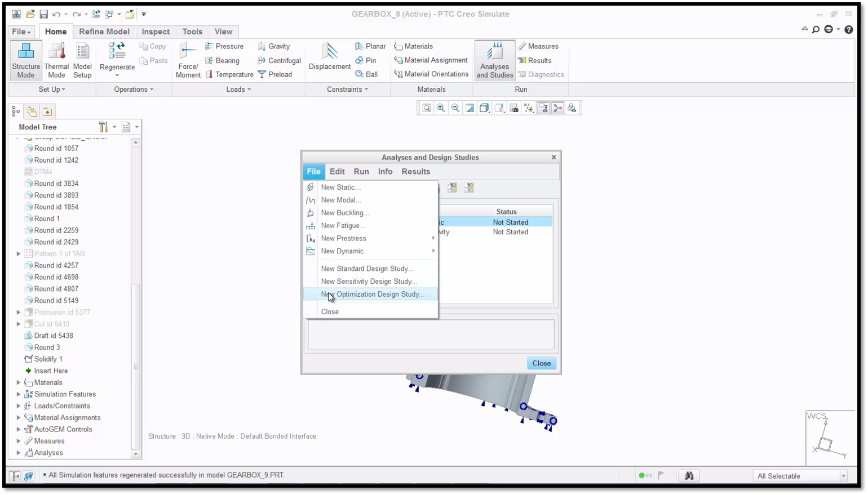Open the Refine Model ribbon tab

tap(104, 32)
